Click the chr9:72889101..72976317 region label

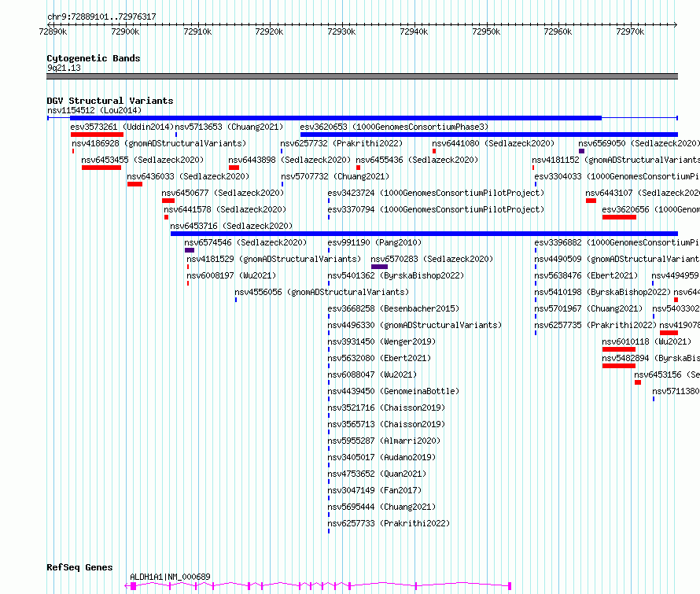[101, 17]
